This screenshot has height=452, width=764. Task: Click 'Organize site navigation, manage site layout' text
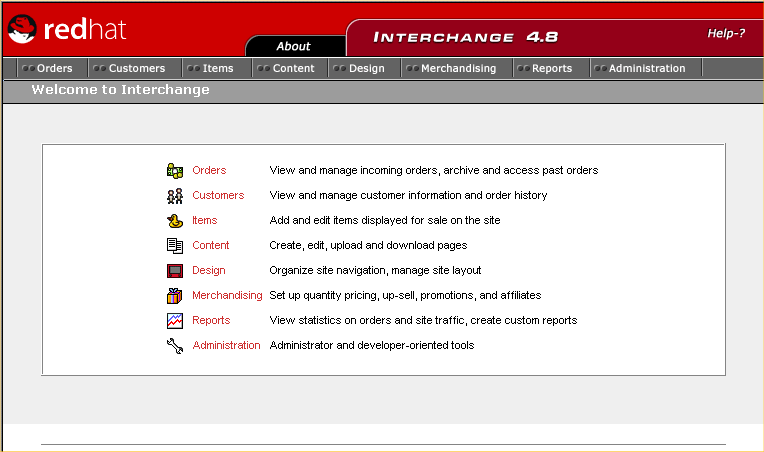(x=375, y=270)
